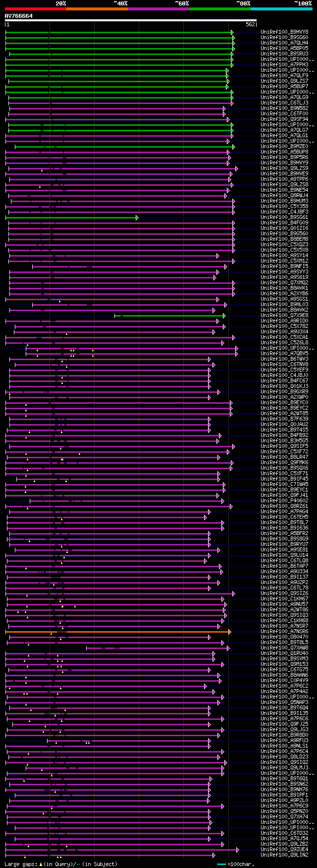The width and height of the screenshot is (317, 868).
Task: Select hit label UniRef100_Q9LZS7
Action: tap(284, 81)
